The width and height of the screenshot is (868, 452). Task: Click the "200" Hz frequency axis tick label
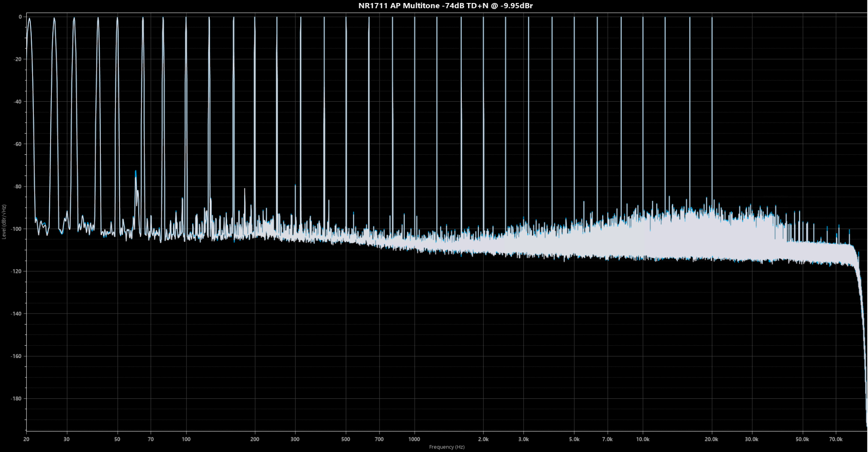pos(255,439)
